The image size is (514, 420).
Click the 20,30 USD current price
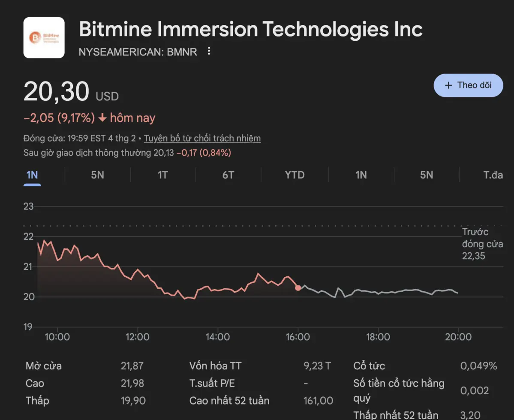pyautogui.click(x=71, y=92)
